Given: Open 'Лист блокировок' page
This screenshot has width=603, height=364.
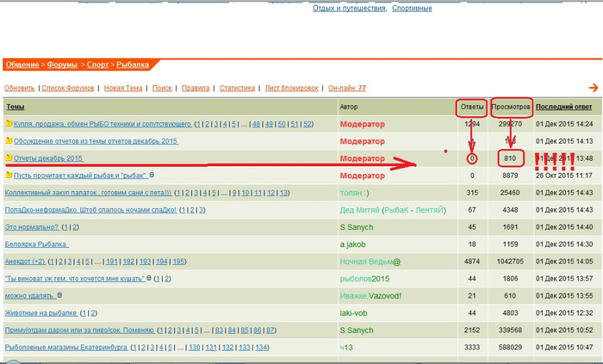Looking at the screenshot, I should tap(291, 88).
